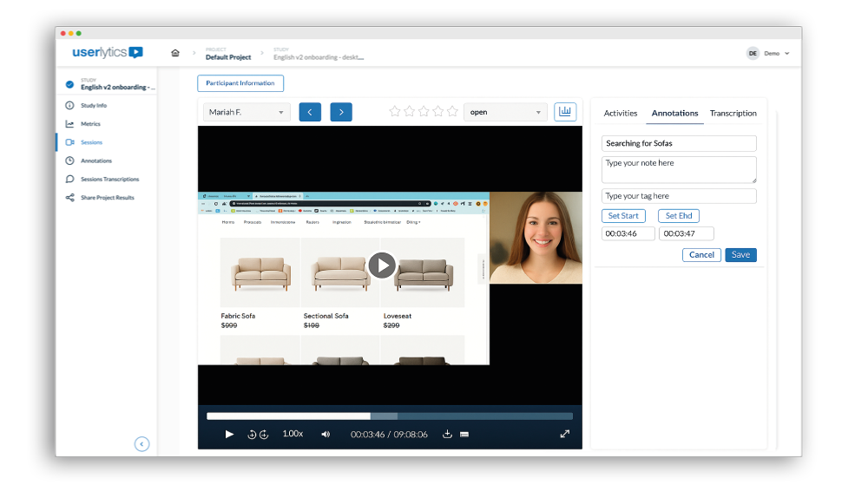Click play in the video control bar
868x485 pixels.
tap(229, 434)
